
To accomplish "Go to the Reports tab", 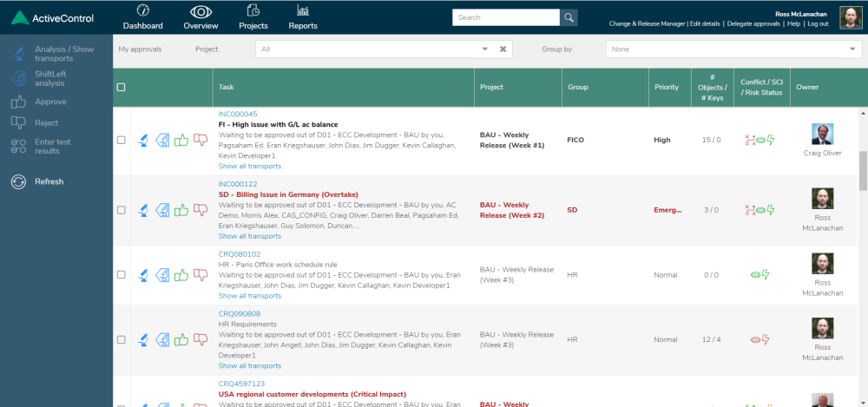I will 303,17.
